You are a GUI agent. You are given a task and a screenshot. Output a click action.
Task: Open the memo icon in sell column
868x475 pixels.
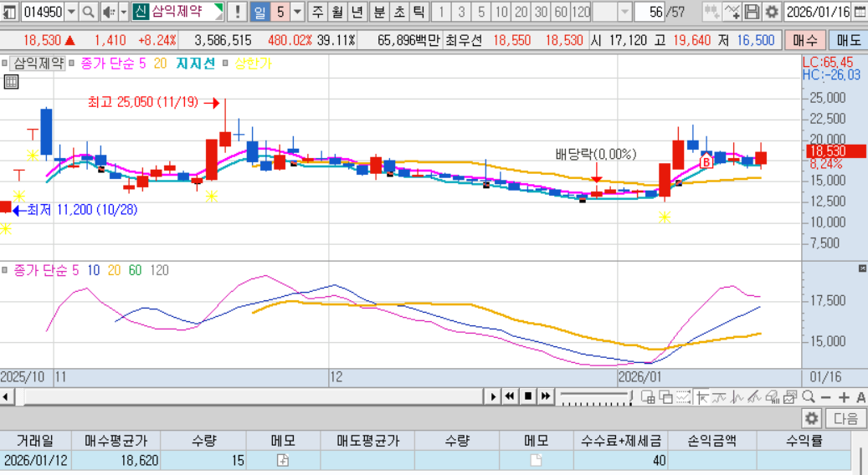[x=536, y=460]
